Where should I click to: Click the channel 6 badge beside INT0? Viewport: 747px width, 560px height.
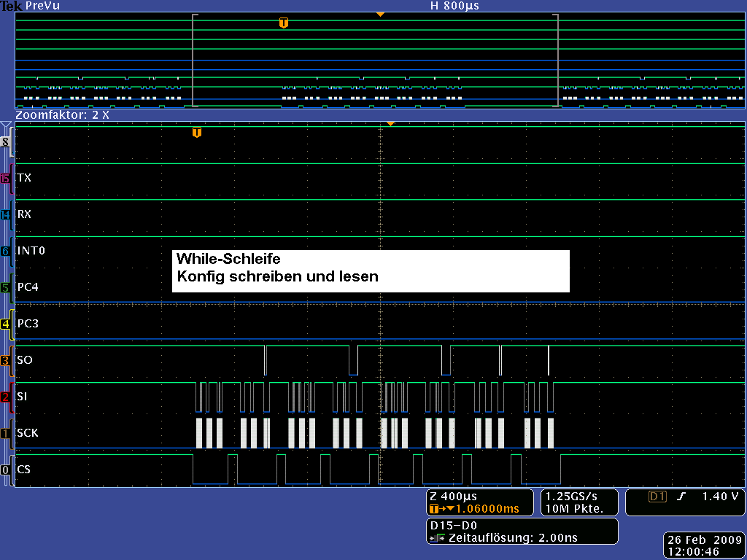5,252
